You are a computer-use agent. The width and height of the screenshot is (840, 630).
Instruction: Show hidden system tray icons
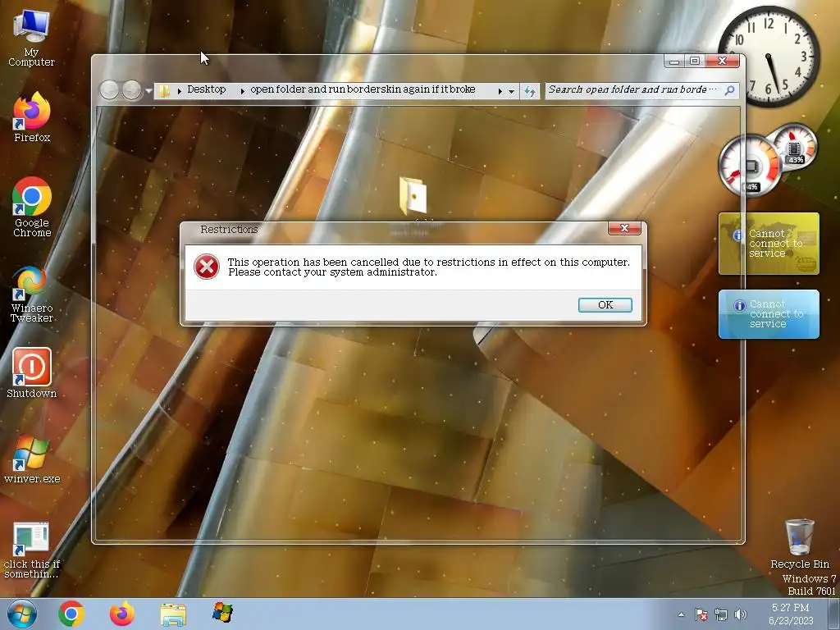tap(681, 614)
